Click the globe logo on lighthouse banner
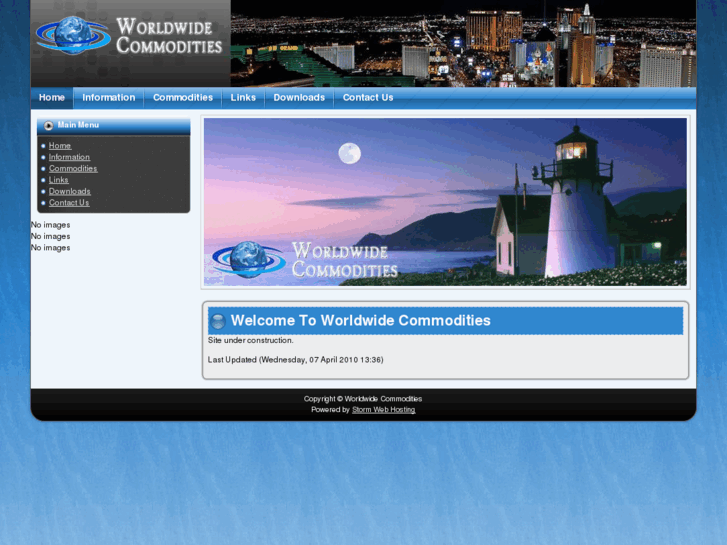The width and height of the screenshot is (727, 545). 249,258
